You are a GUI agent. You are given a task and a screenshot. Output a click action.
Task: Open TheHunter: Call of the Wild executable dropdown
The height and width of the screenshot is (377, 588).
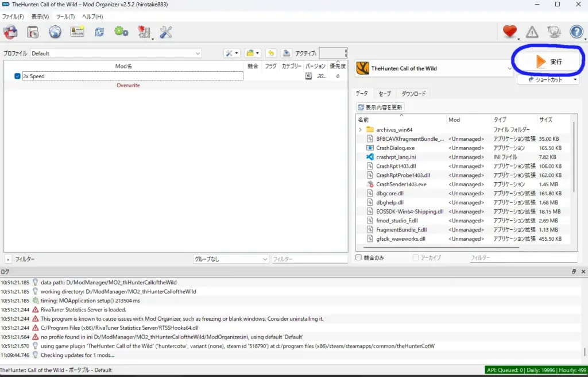pos(434,68)
